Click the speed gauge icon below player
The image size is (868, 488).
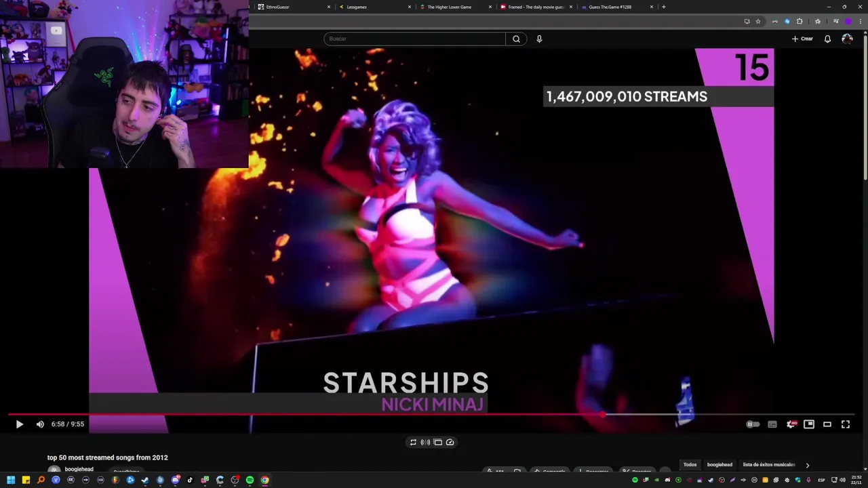pyautogui.click(x=450, y=442)
